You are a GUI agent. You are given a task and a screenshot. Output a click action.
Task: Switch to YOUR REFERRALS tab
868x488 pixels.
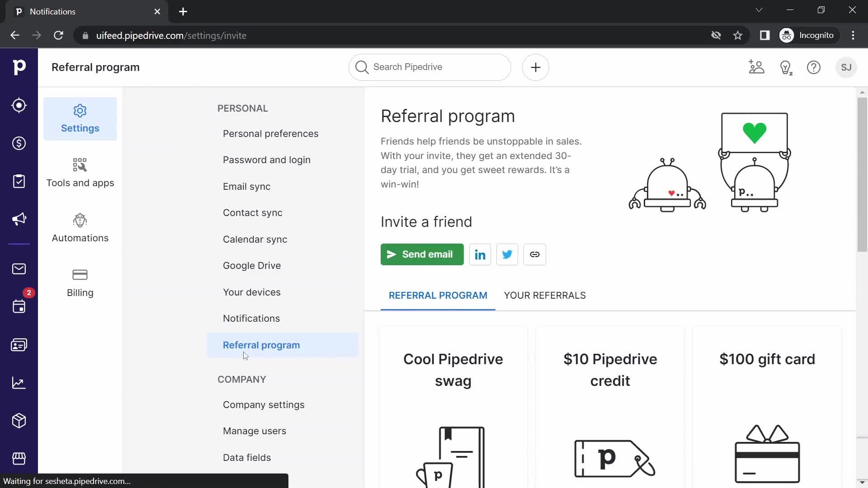545,295
